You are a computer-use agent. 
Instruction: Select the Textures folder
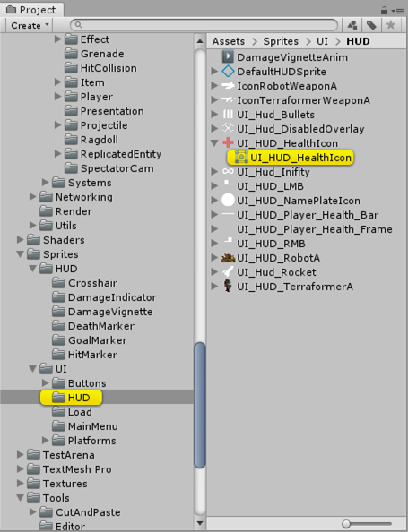pos(57,484)
